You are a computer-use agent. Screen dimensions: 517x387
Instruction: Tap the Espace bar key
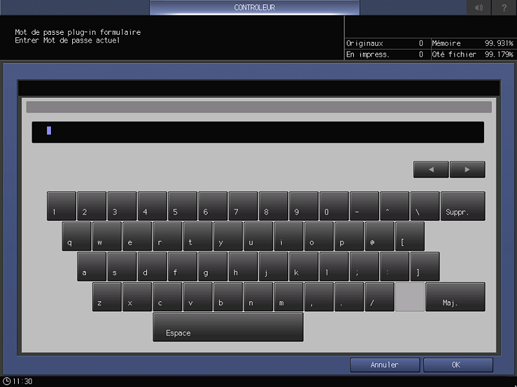click(x=228, y=327)
